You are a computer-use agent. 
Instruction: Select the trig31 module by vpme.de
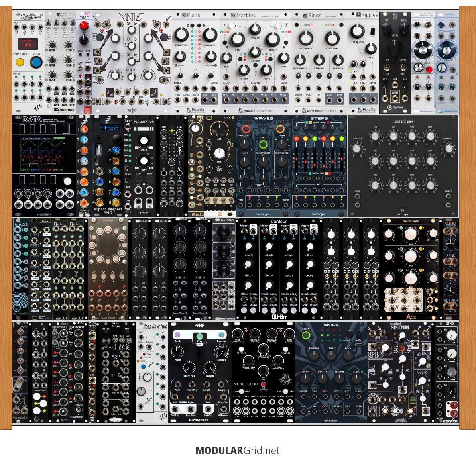coord(21,269)
